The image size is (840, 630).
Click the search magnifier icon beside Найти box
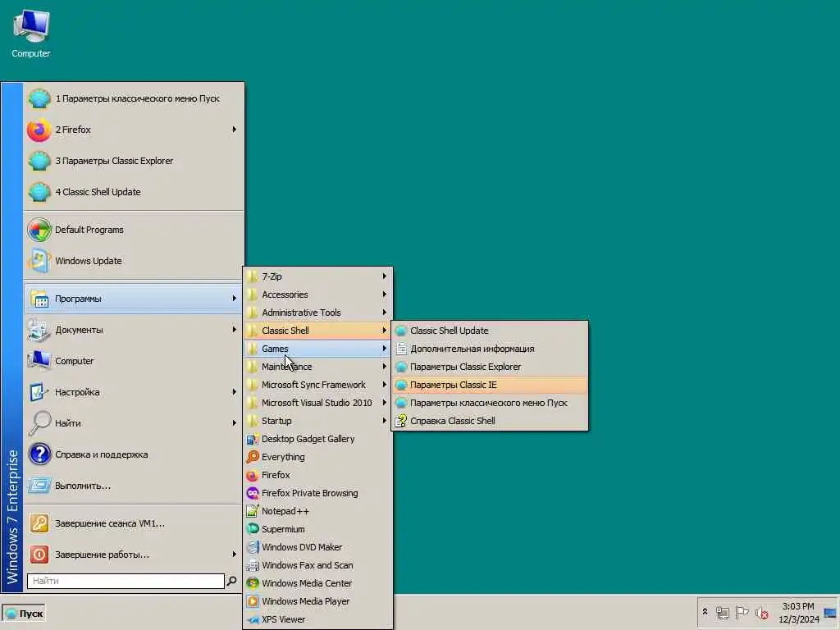[x=232, y=581]
